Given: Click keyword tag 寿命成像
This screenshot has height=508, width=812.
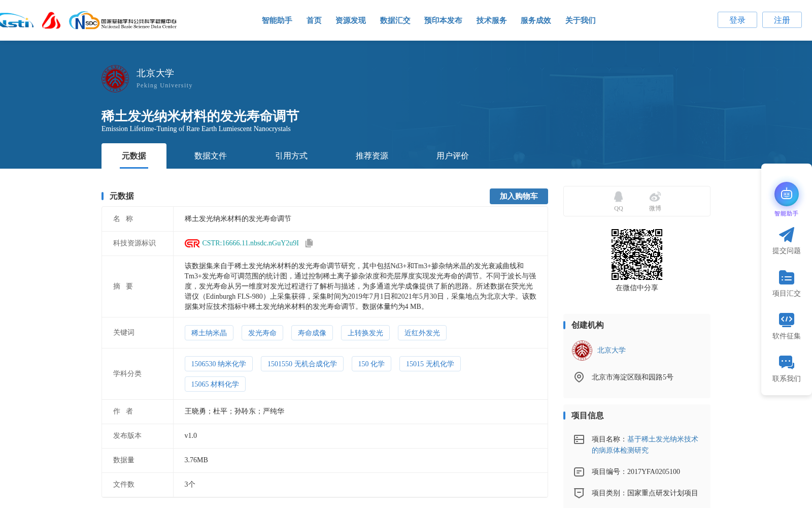Looking at the screenshot, I should [x=312, y=333].
